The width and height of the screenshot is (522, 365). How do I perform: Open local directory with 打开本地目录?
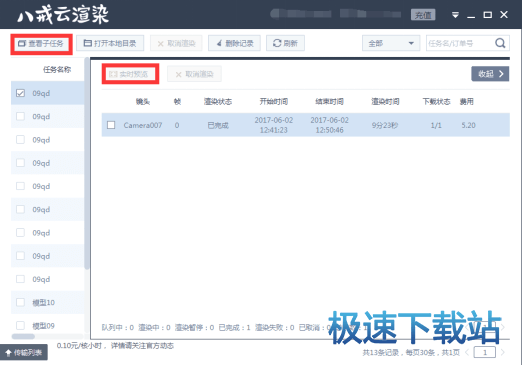[110, 43]
